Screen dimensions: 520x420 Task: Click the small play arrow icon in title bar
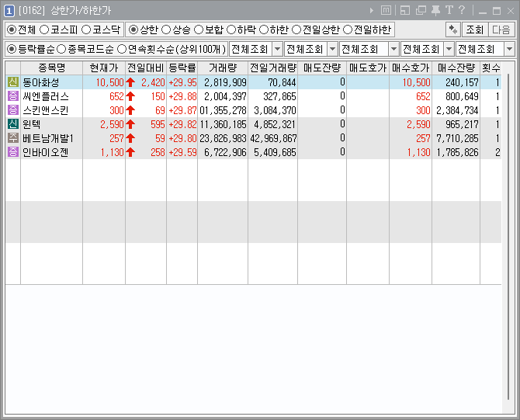(372, 11)
